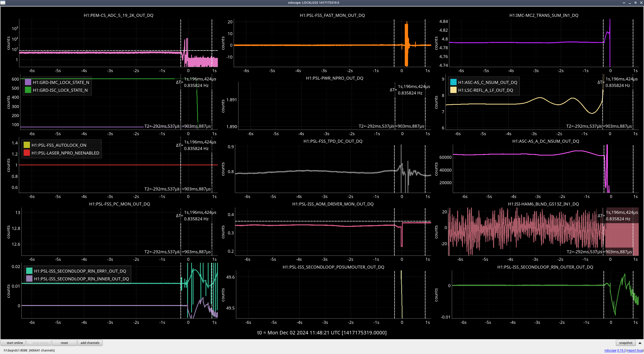Click the T2=-292ms,537µs label in PWR_NPRO plot
The image size is (644, 354).
[376, 126]
